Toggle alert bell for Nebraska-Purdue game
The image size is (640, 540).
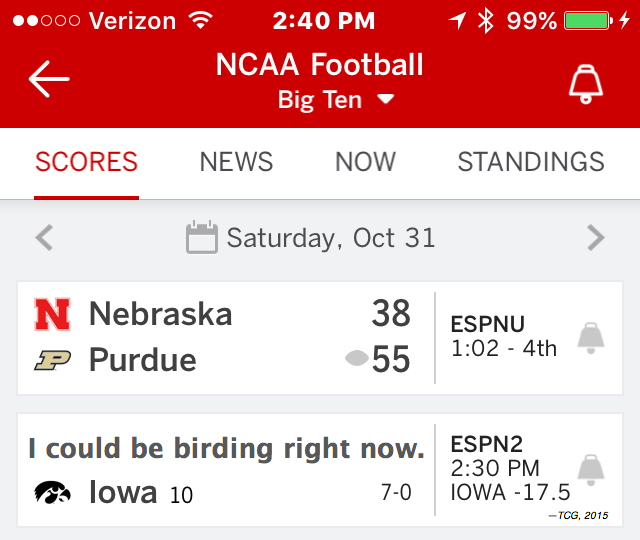pos(591,338)
